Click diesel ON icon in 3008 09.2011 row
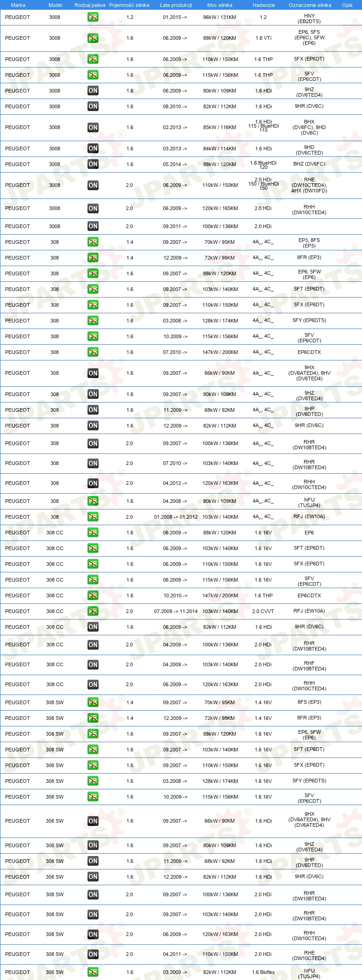The height and width of the screenshot is (980, 362). click(x=93, y=226)
